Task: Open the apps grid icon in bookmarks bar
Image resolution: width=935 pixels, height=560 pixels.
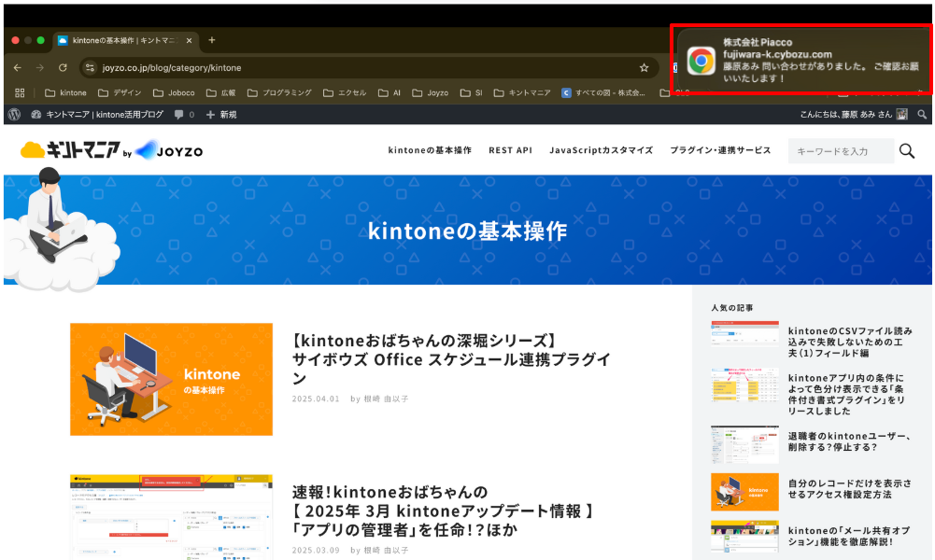Action: pyautogui.click(x=20, y=93)
